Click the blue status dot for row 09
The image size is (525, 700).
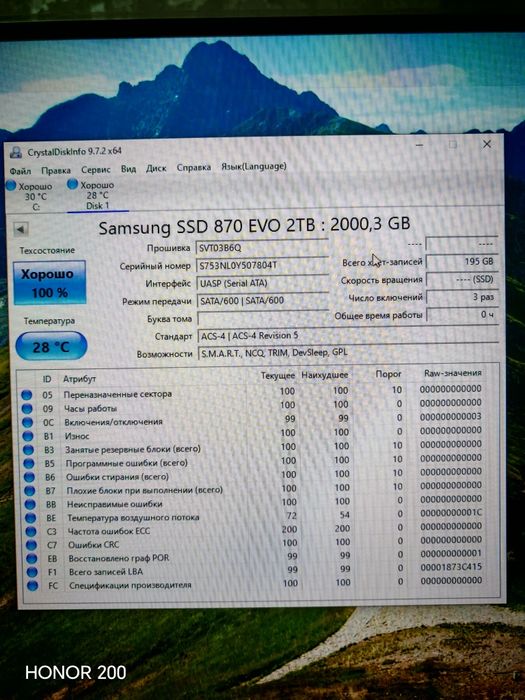point(27,408)
